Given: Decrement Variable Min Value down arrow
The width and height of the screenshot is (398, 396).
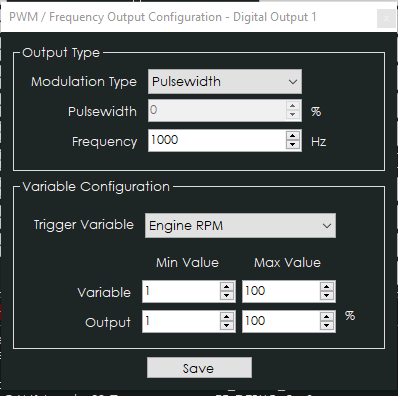Looking at the screenshot, I should click(227, 296).
